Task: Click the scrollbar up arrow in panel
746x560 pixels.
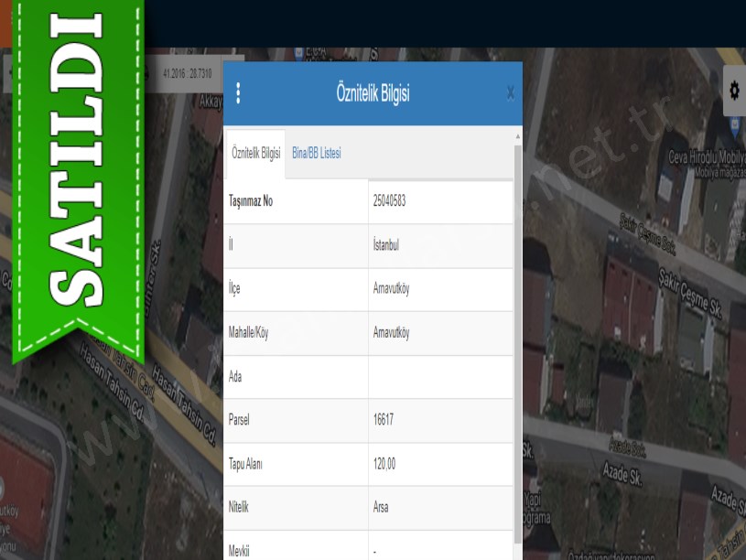Action: click(x=517, y=136)
